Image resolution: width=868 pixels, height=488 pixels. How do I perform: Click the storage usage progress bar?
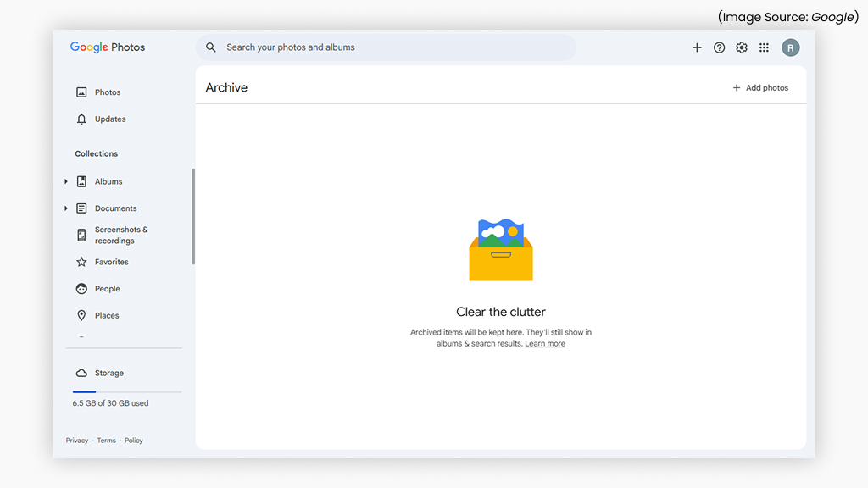(x=125, y=391)
